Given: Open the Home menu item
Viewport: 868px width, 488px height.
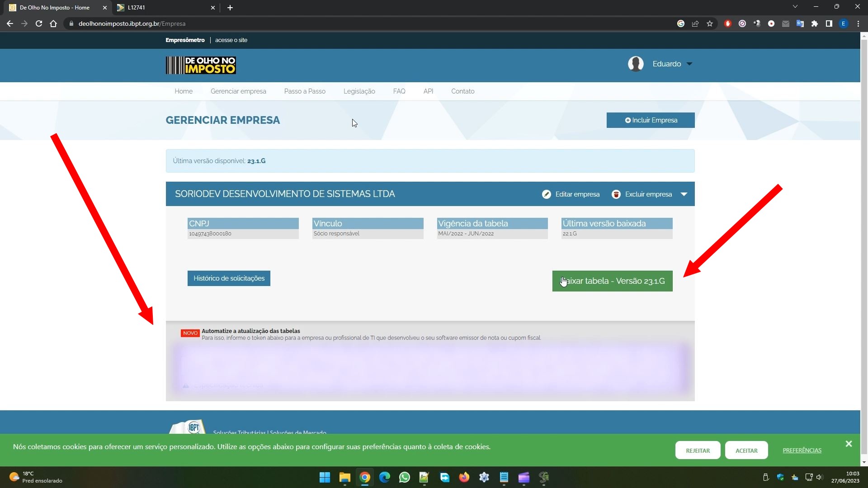Looking at the screenshot, I should 184,91.
